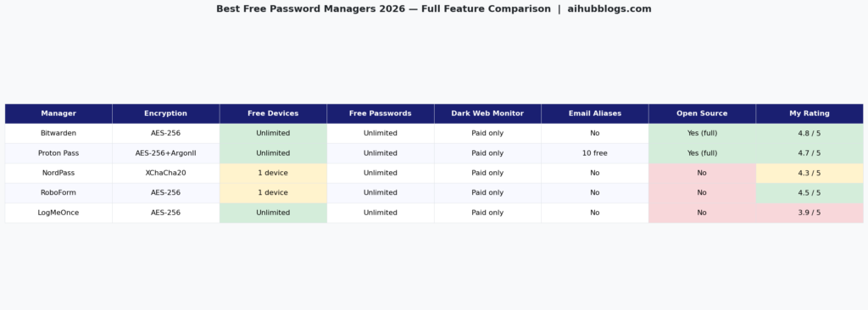Click Bitwarden's Unlimited free passwords cell
This screenshot has width=868, height=310.
[x=381, y=134]
